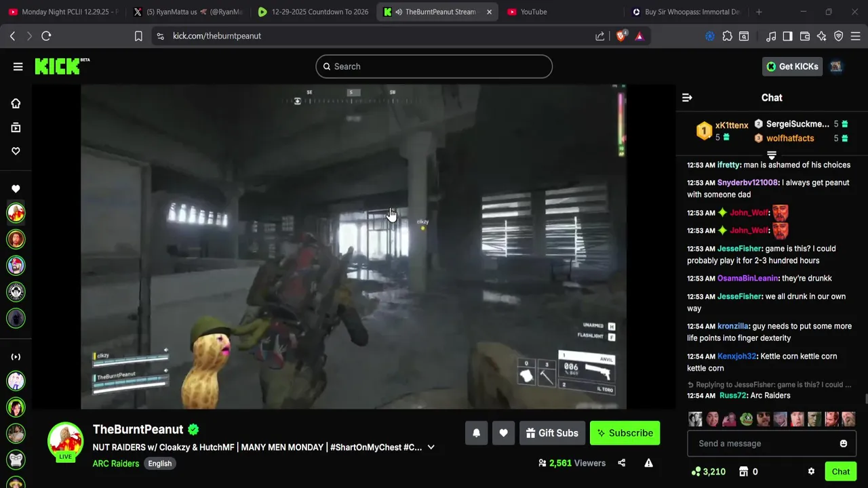Reload the page
The height and width of the screenshot is (488, 868).
46,36
